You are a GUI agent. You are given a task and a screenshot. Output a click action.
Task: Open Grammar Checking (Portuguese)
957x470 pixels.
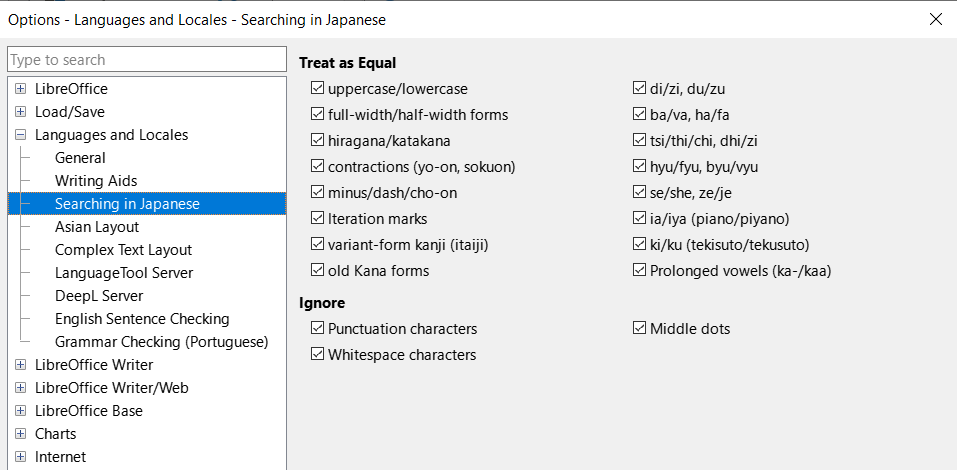pyautogui.click(x=162, y=342)
